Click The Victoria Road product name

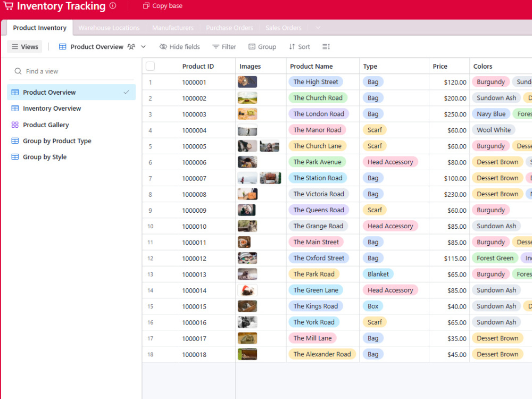[x=319, y=194]
